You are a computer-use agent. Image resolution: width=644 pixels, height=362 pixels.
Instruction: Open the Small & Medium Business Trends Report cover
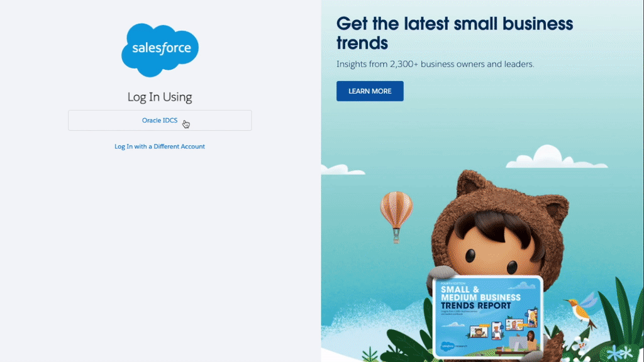coord(488,316)
